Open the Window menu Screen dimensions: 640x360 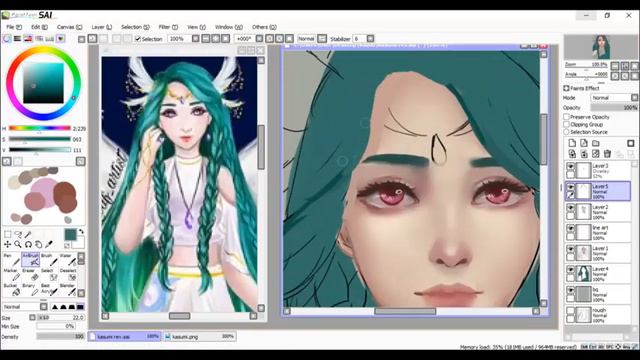pos(229,27)
